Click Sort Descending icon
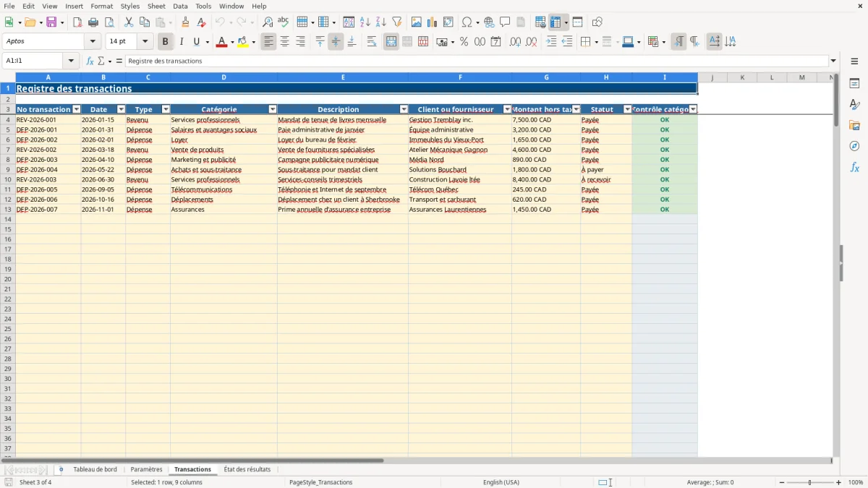 [x=380, y=22]
